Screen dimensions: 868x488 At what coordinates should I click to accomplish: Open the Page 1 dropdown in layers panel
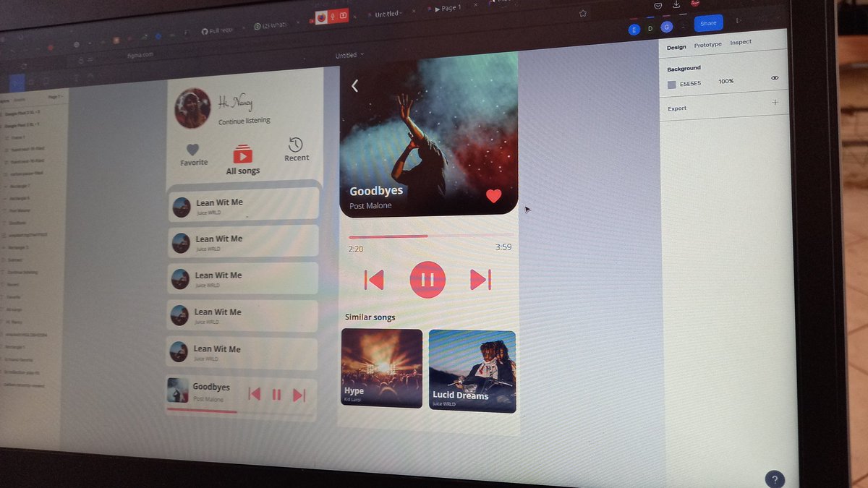54,96
